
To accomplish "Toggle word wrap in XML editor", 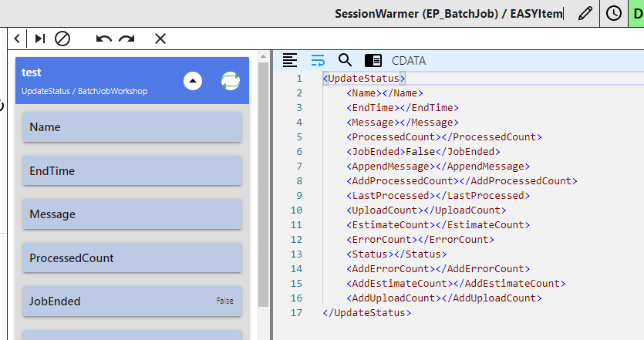I will click(x=318, y=60).
